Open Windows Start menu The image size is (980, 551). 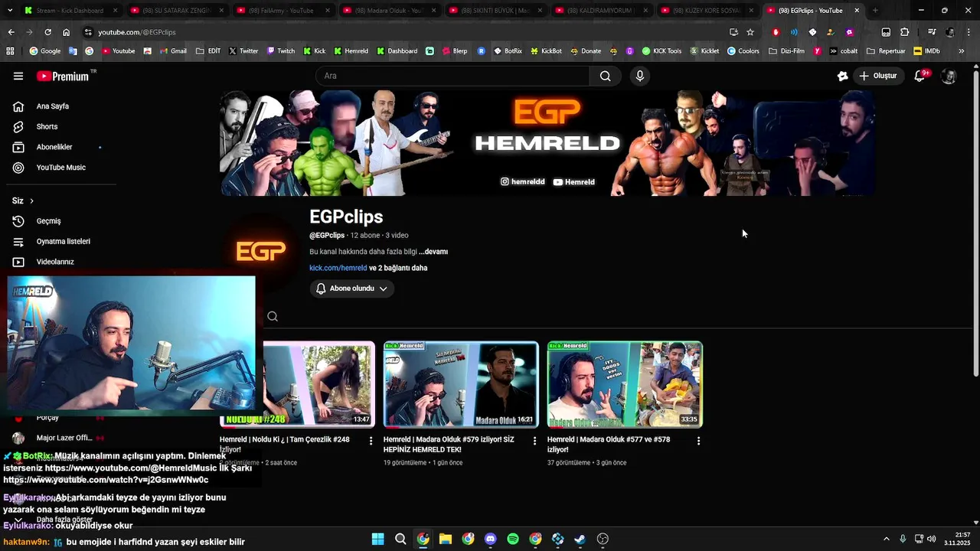(x=378, y=539)
